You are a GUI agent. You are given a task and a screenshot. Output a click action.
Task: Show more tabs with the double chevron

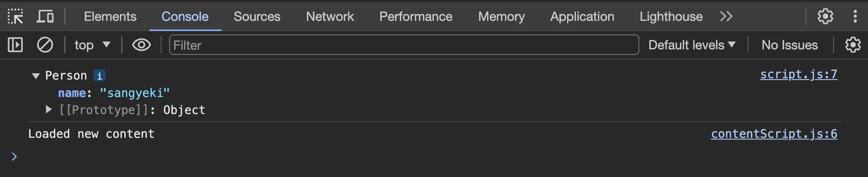pos(726,17)
